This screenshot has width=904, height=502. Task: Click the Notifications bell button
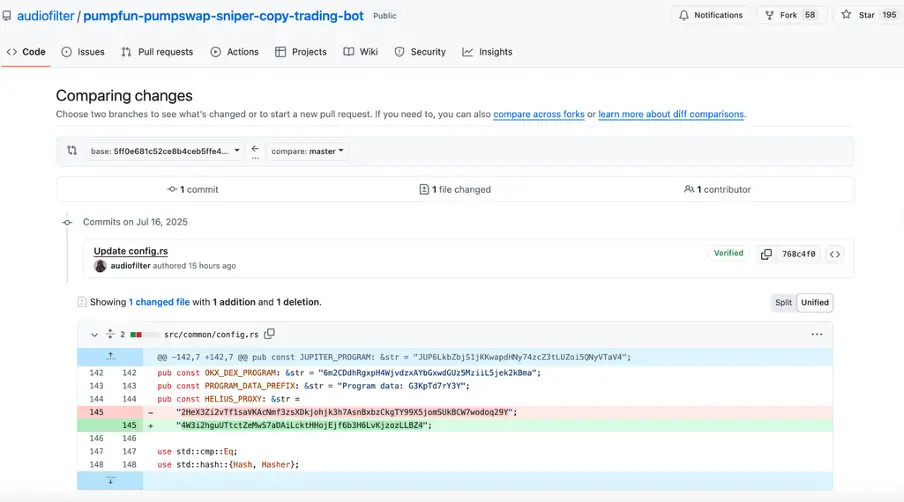point(710,15)
